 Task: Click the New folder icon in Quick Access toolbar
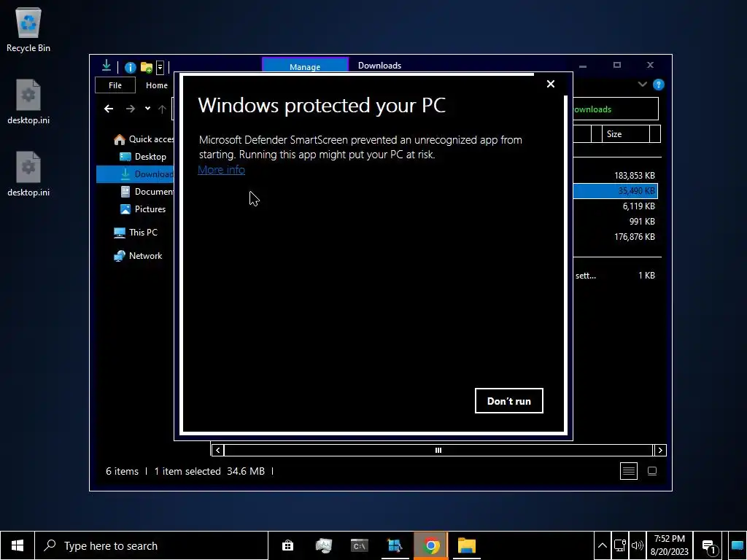click(146, 68)
